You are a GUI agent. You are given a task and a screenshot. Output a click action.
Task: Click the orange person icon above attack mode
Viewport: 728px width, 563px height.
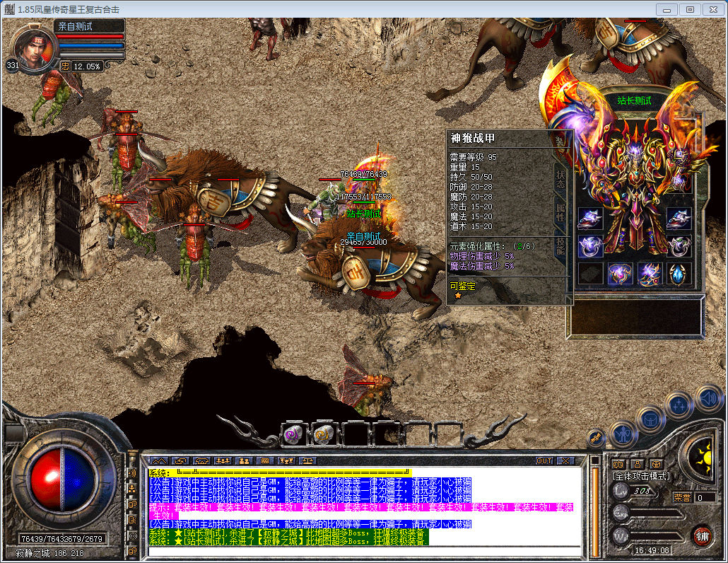pos(637,464)
